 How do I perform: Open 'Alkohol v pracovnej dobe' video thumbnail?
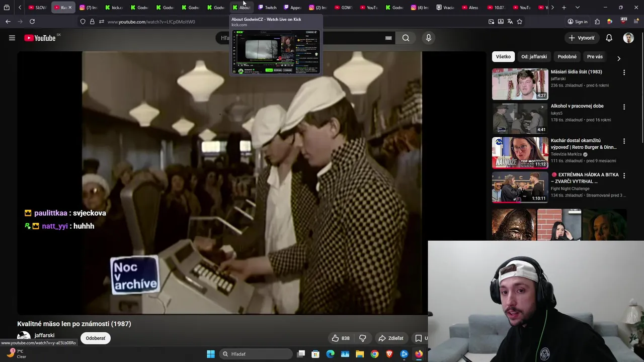[x=520, y=118]
